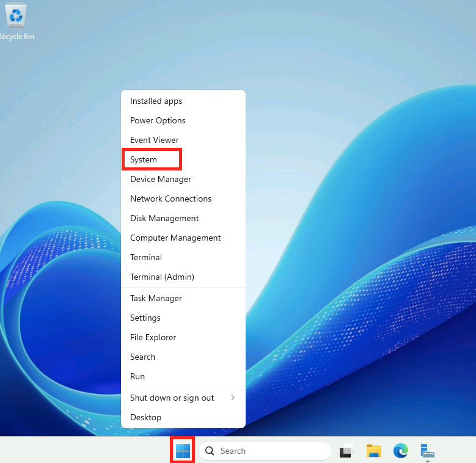Open the Recycle Bin desktop icon
Image resolution: width=476 pixels, height=463 pixels.
16,22
